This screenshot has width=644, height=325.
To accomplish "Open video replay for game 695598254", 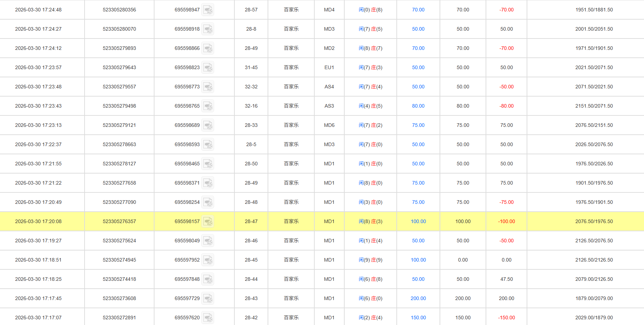I will point(208,202).
